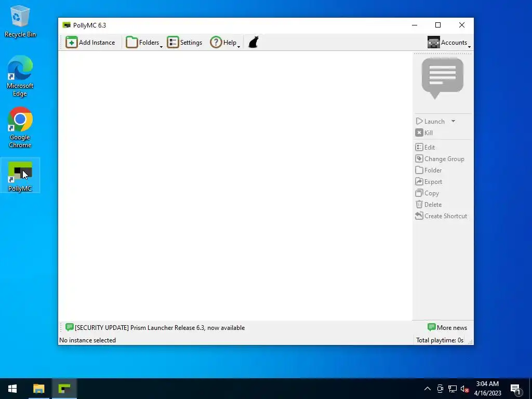Show hidden system tray icons
This screenshot has width=532, height=399.
[x=428, y=389]
